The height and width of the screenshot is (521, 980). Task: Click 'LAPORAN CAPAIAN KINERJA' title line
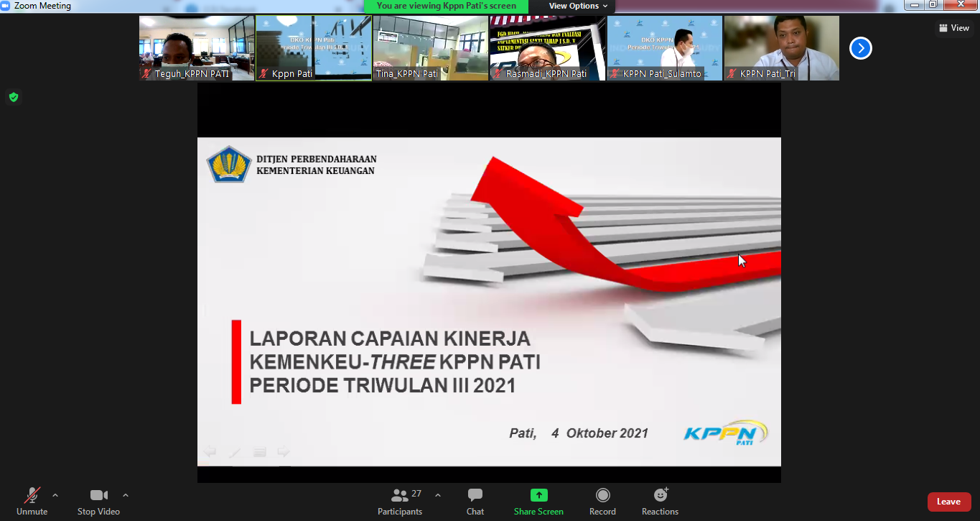[390, 338]
